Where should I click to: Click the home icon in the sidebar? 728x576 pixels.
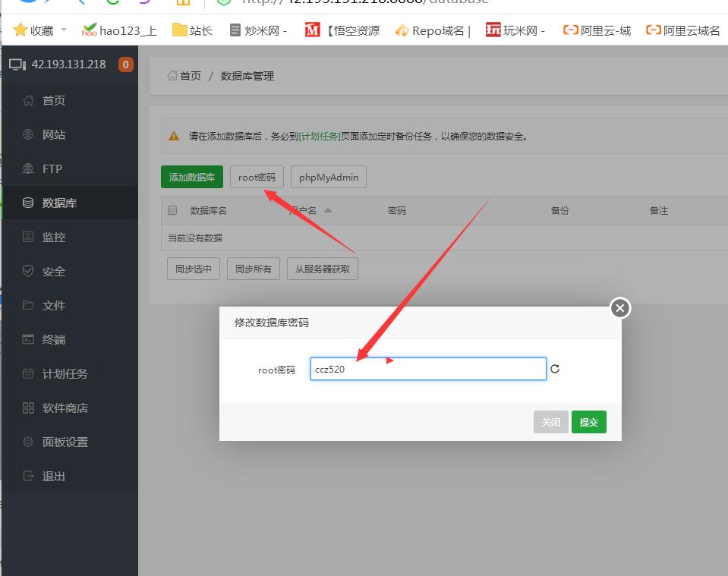pyautogui.click(x=28, y=100)
